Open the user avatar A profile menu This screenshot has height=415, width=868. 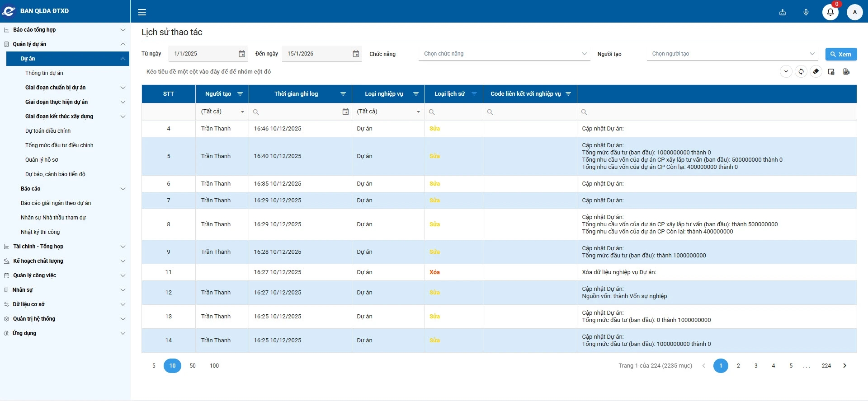854,12
